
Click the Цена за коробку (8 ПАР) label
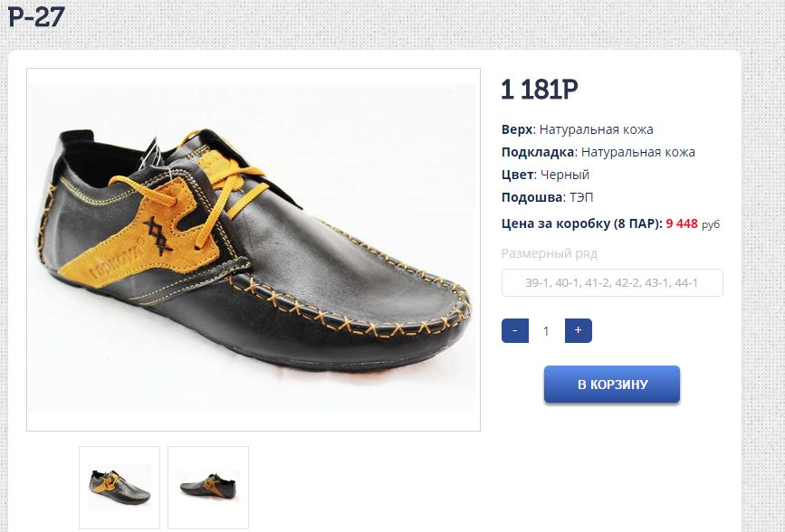tap(581, 223)
